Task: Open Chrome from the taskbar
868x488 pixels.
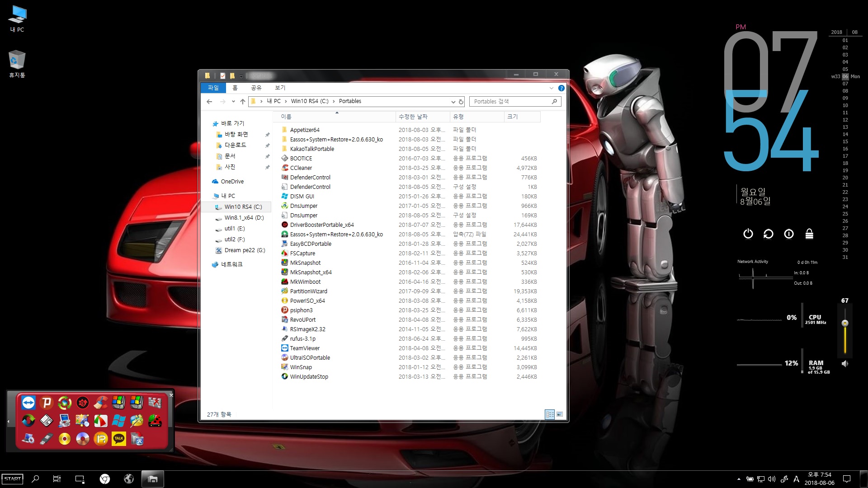Action: click(105, 479)
